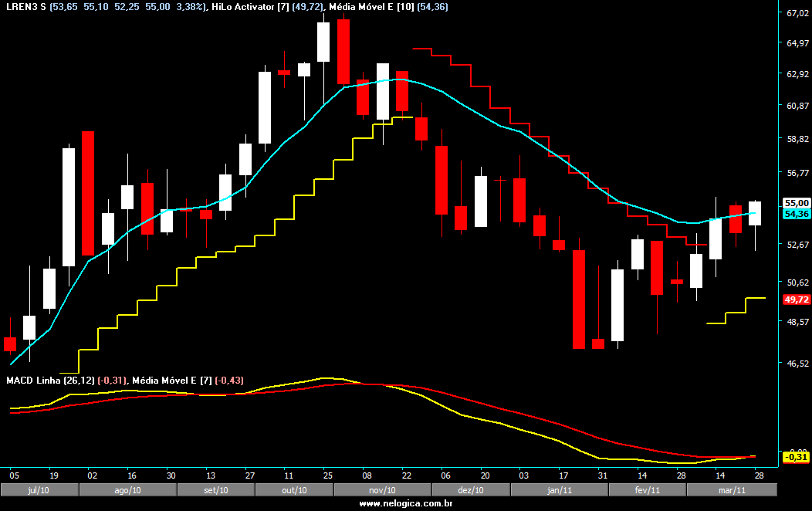
Task: Select the fev/11 month bar
Action: click(648, 490)
